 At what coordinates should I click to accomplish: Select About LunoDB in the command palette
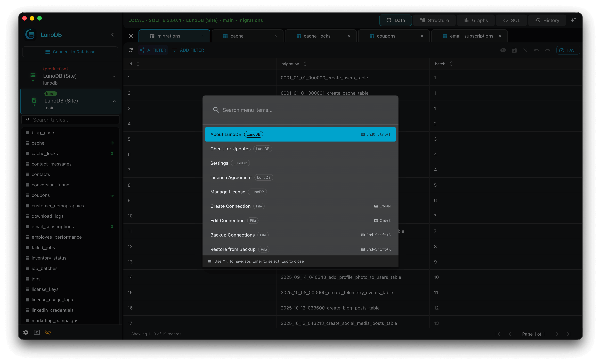click(300, 134)
